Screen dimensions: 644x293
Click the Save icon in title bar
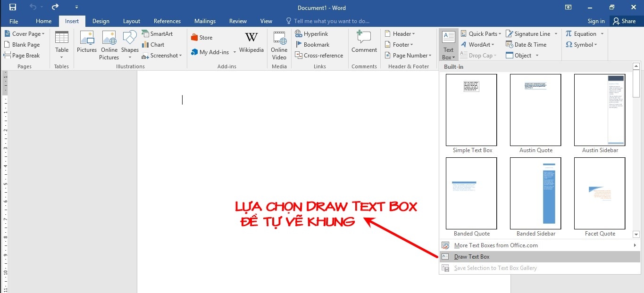[13, 7]
